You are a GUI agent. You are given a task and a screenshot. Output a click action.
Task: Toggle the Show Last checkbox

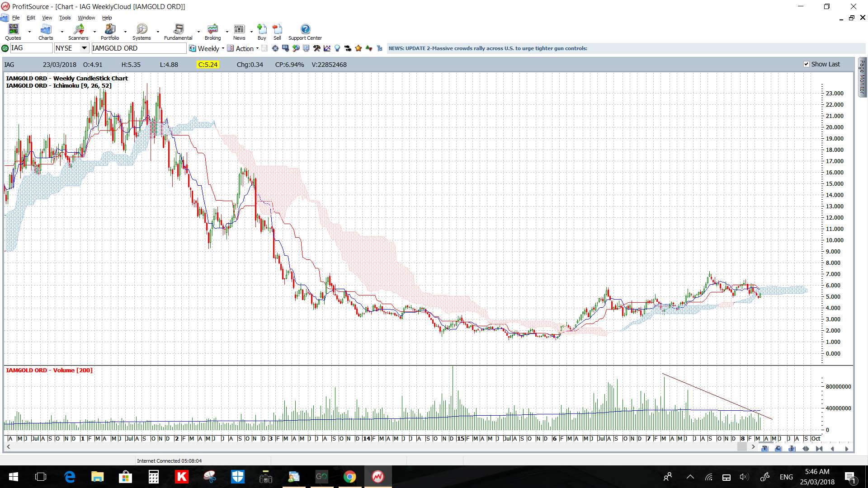coord(806,64)
